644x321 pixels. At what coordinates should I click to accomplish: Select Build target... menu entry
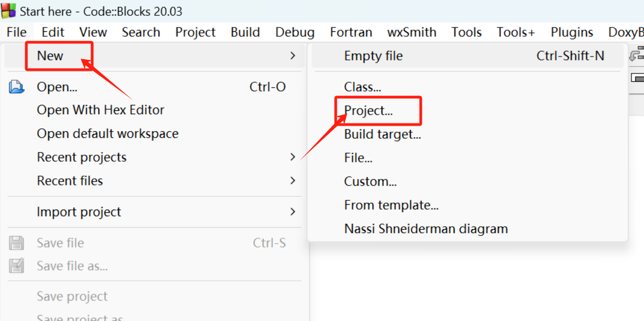click(x=382, y=133)
